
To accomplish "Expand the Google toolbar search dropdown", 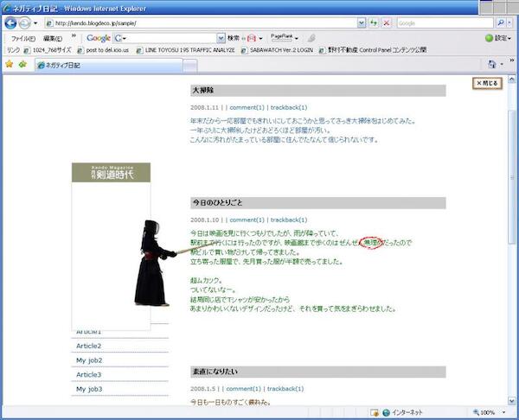I will 221,38.
